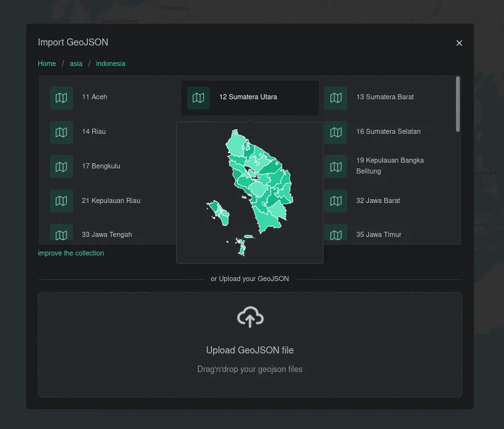Open the asia breadcrumb link
Viewport: 504px width, 429px height.
(76, 63)
